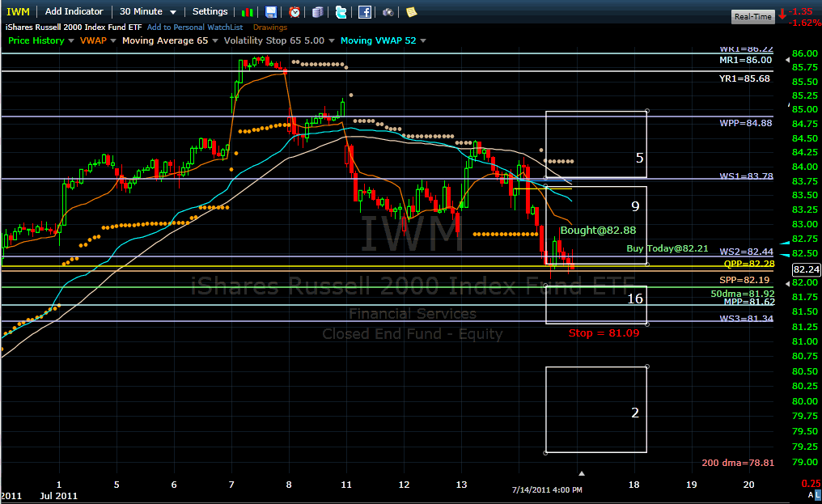Click the WS2=82.44 support label
The width and height of the screenshot is (822, 504).
click(x=747, y=252)
